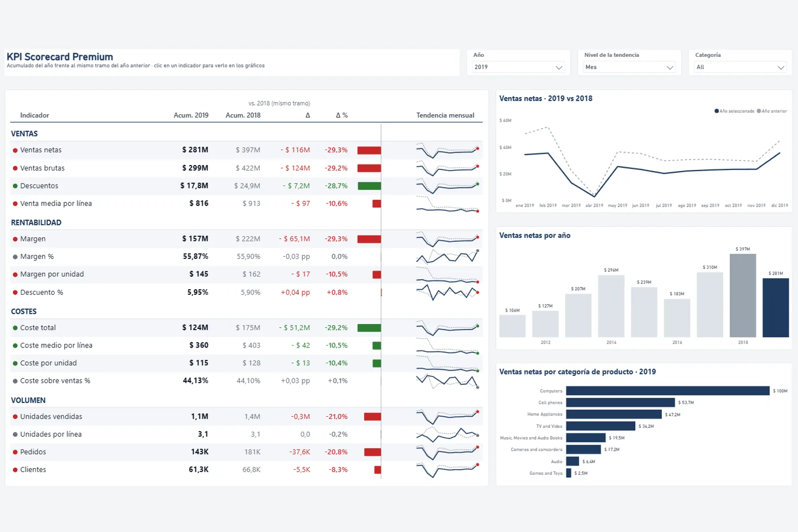Select the Computers category bar
798x532 pixels.
pyautogui.click(x=668, y=391)
